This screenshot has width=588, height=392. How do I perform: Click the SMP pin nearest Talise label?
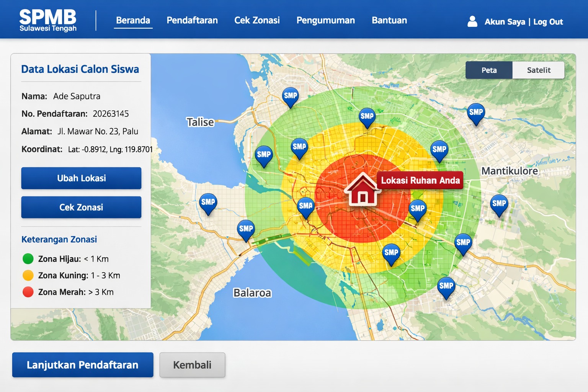pyautogui.click(x=263, y=155)
